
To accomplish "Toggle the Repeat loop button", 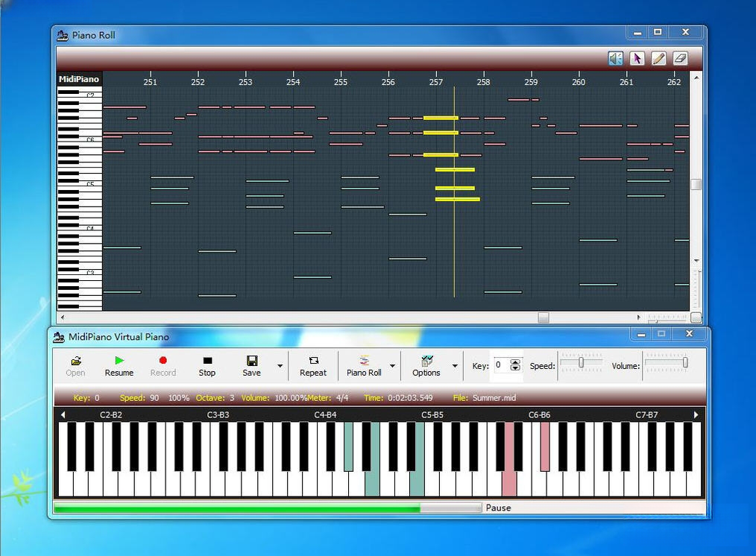I will click(x=313, y=366).
